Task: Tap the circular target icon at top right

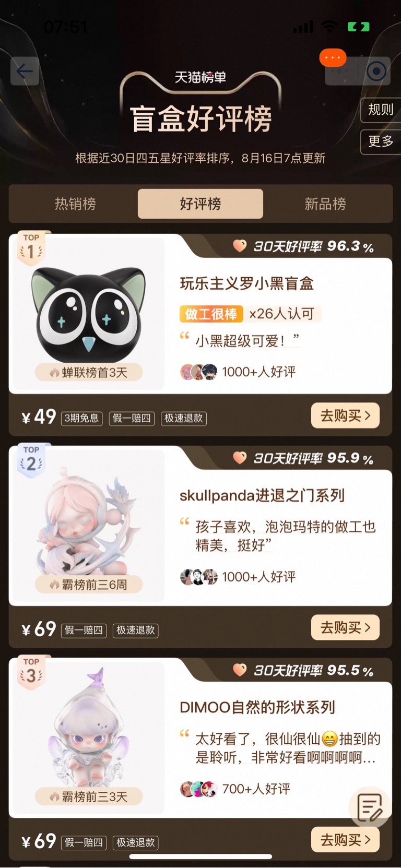Action: [376, 71]
